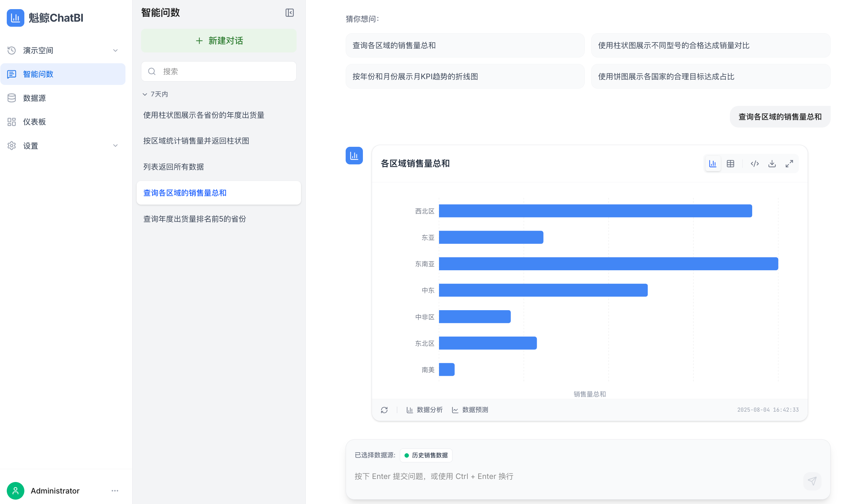Click suggestion 使用柱状图展示不同型号的合格达成销量对比
Viewport: 855px width, 504px height.
(711, 46)
